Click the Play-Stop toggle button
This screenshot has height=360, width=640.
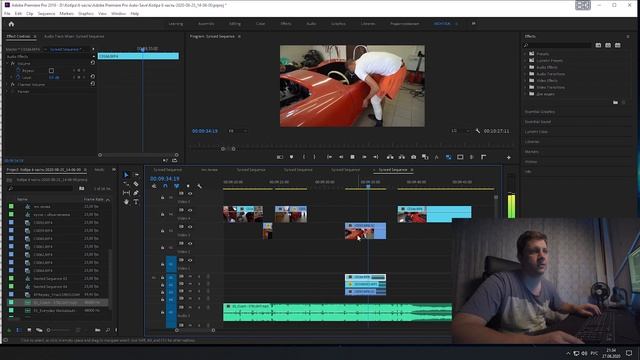(353, 157)
